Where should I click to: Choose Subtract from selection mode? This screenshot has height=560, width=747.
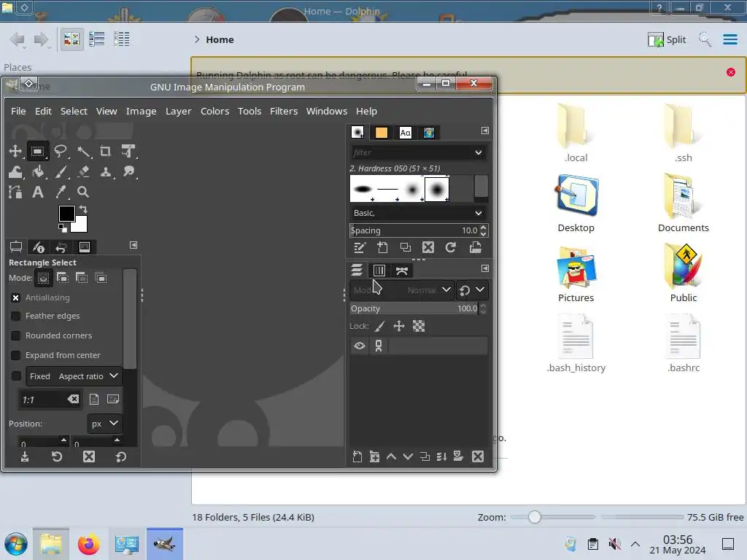[x=82, y=278]
